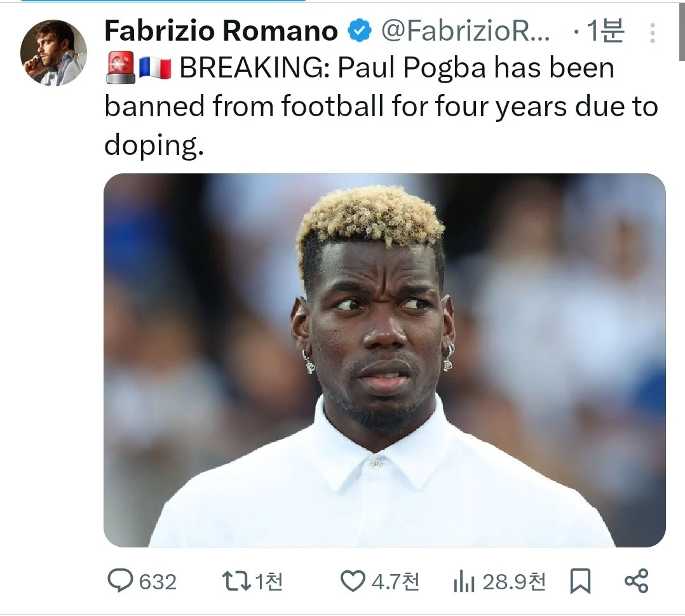The width and height of the screenshot is (685, 616).
Task: Click the French flag emoji in tweet
Action: point(154,69)
